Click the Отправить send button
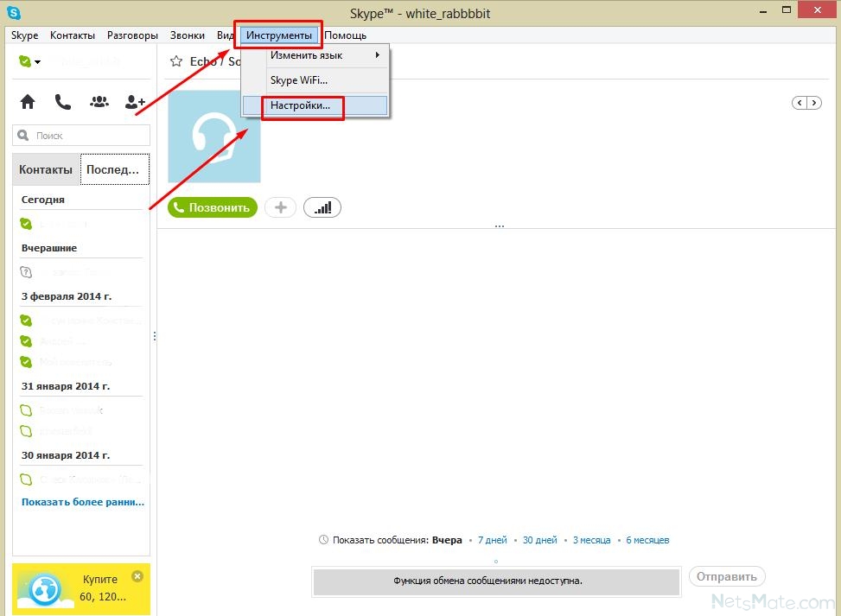The image size is (841, 616). pos(727,577)
